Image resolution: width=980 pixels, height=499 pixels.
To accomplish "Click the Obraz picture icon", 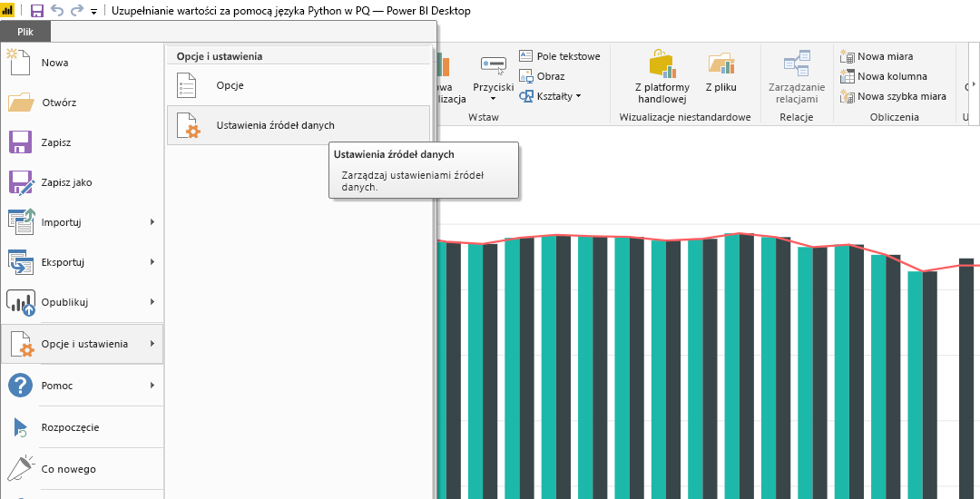I will coord(525,76).
